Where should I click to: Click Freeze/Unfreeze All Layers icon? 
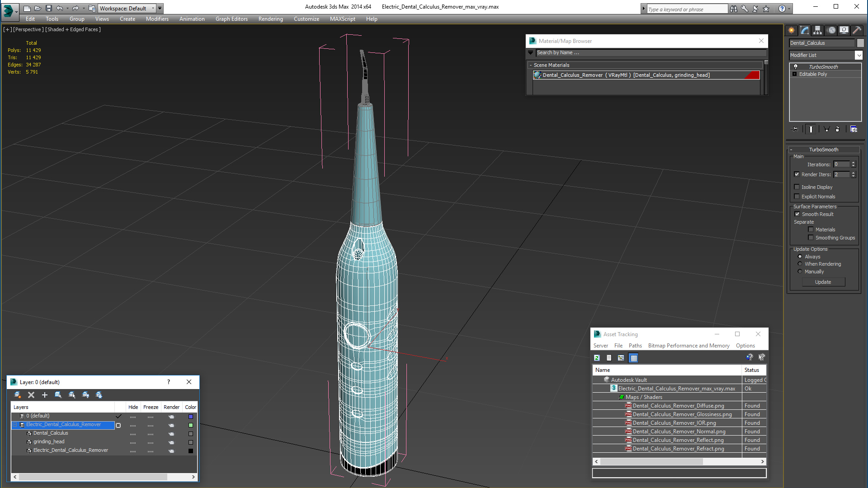(99, 395)
